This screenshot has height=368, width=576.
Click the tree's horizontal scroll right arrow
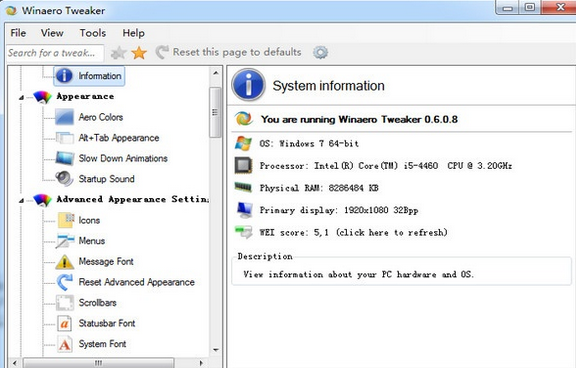201,363
